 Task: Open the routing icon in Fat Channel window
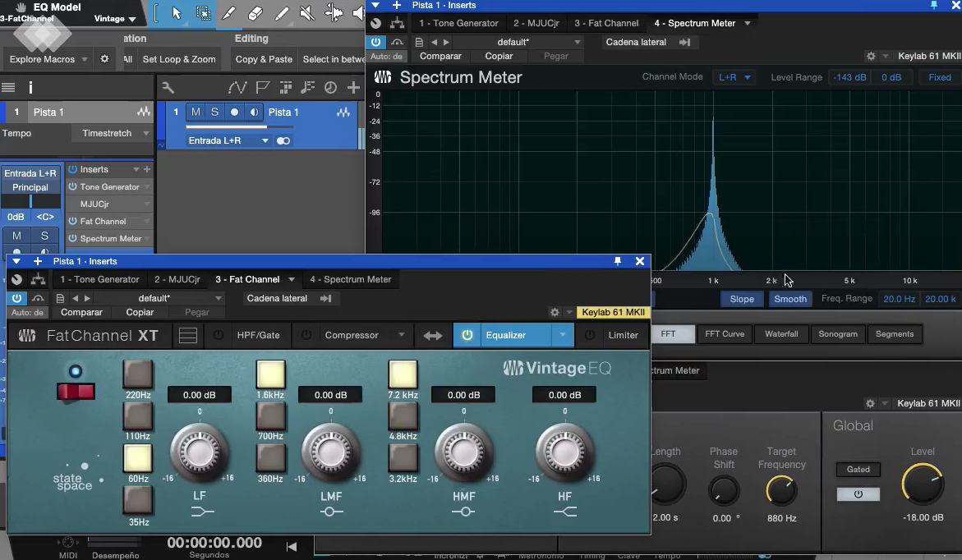click(38, 279)
